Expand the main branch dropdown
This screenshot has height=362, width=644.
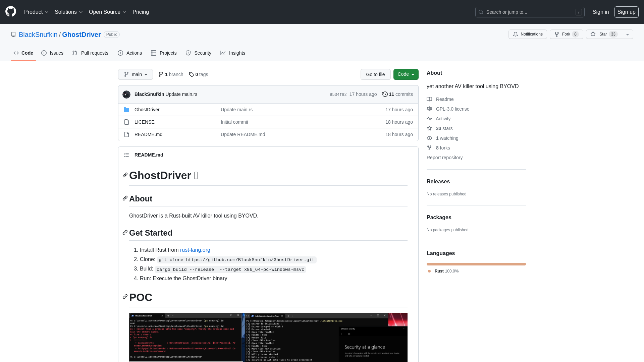click(136, 74)
